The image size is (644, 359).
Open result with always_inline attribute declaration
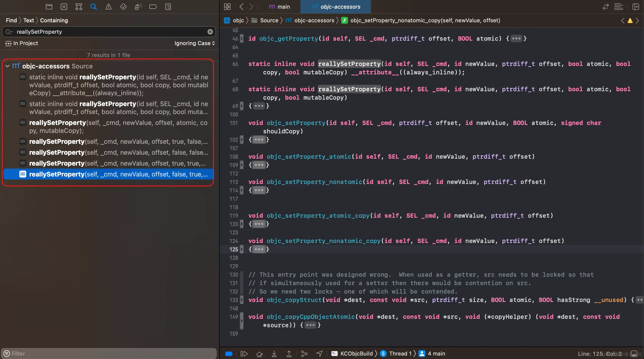(109, 85)
